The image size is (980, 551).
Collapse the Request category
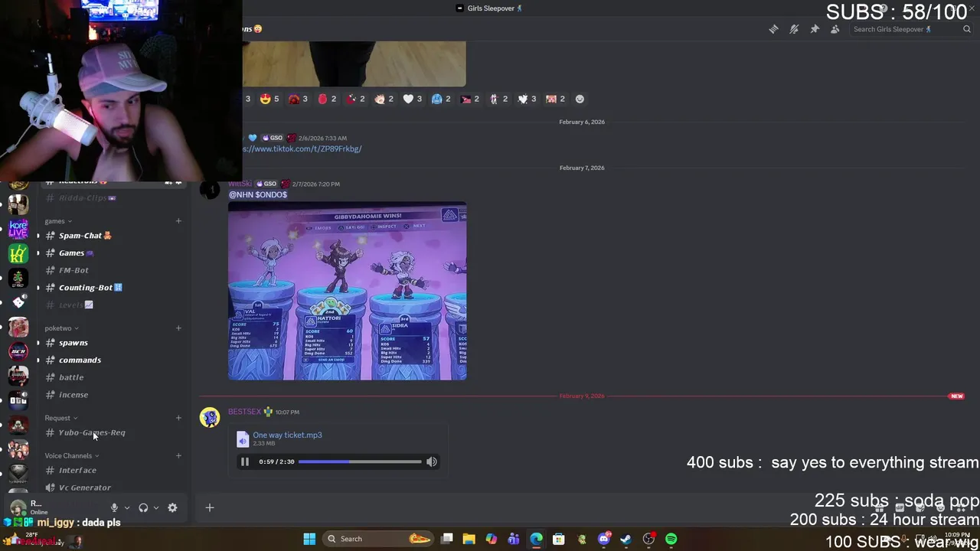coord(60,418)
